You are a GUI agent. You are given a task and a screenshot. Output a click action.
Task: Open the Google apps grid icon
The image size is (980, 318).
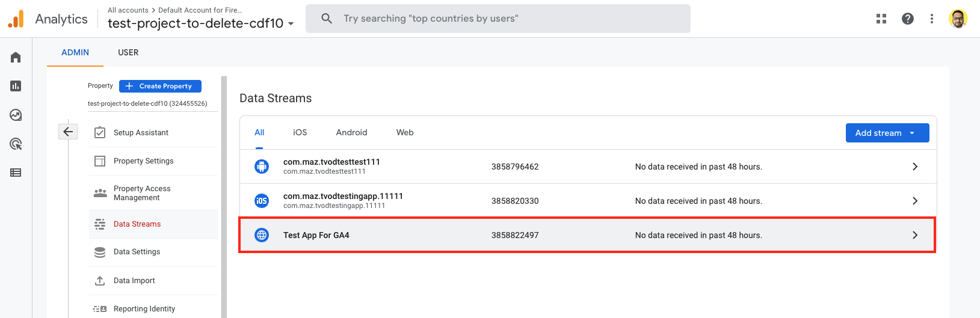881,19
